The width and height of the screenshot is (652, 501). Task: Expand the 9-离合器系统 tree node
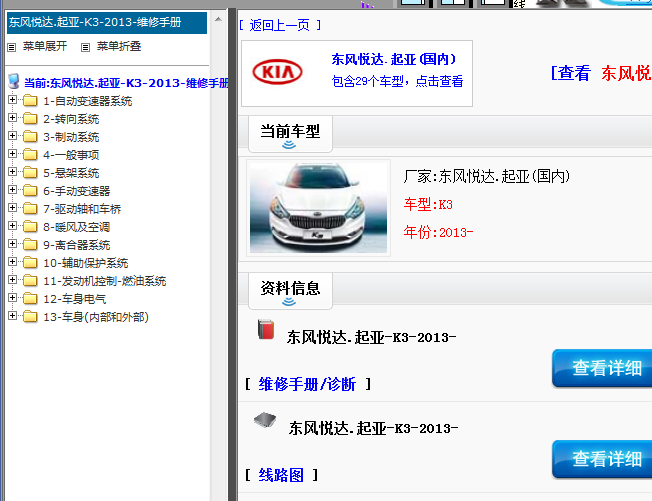point(12,244)
